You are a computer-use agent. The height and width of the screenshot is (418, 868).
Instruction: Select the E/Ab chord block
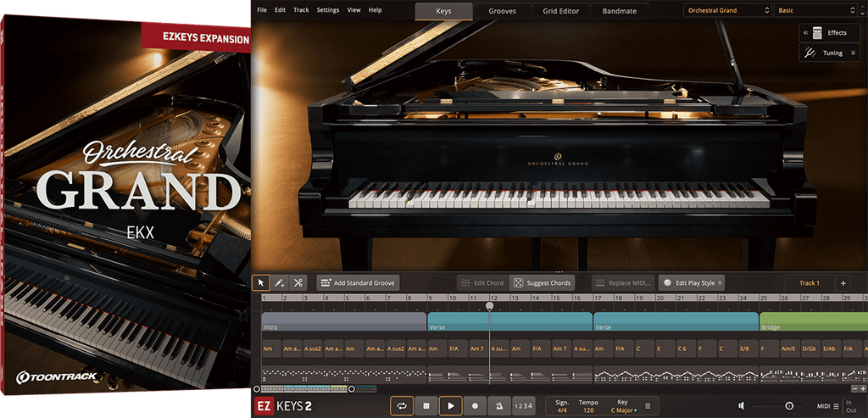tap(831, 348)
